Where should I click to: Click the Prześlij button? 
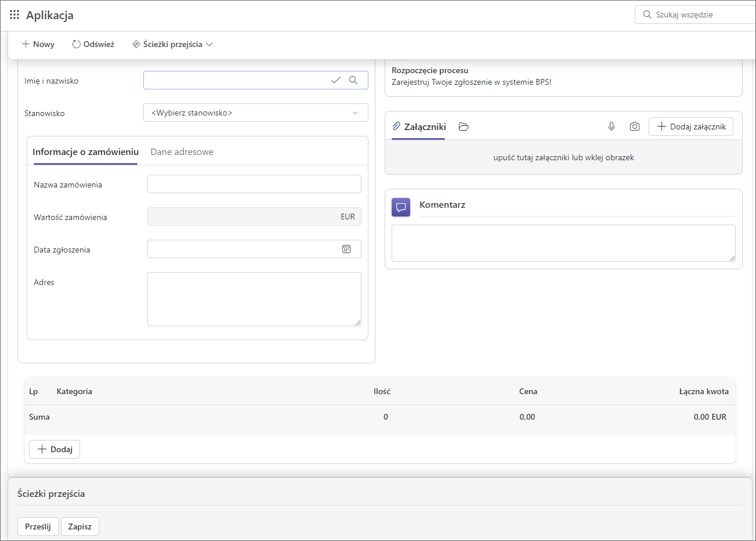38,526
